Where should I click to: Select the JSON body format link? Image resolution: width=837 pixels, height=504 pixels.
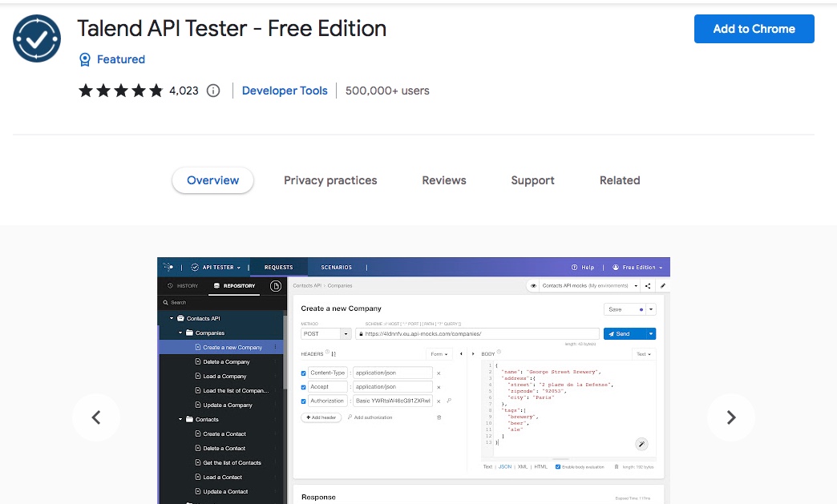tap(504, 466)
